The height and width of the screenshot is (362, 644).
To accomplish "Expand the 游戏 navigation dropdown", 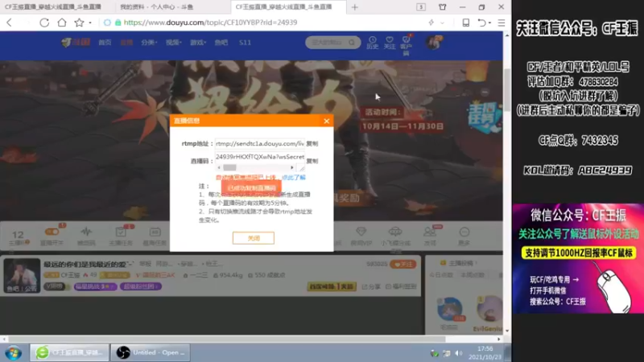I will (198, 43).
